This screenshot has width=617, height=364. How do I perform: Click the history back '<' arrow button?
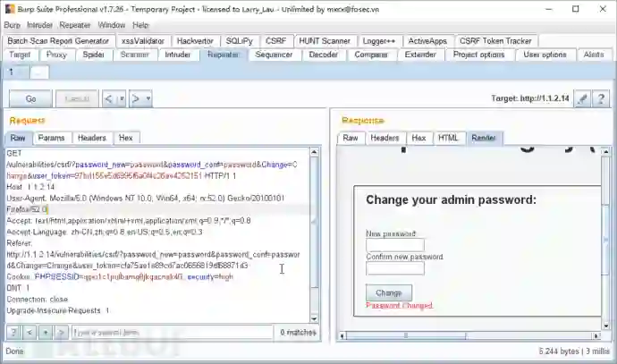point(109,98)
